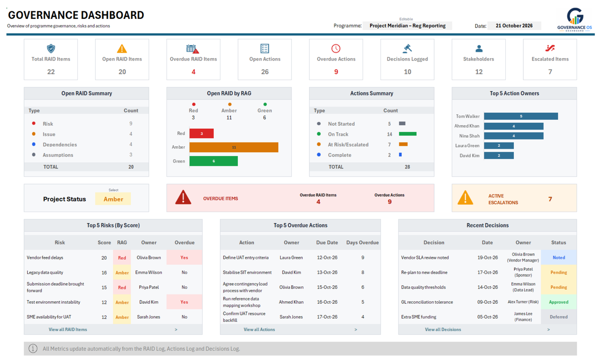Open View all RAID Items link

68,330
